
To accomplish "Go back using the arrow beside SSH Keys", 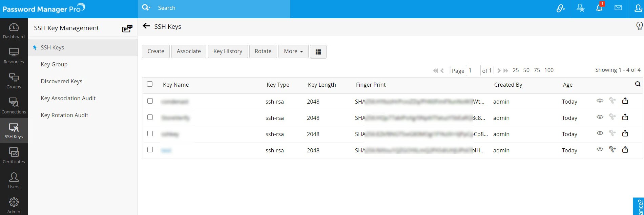I will pos(146,26).
